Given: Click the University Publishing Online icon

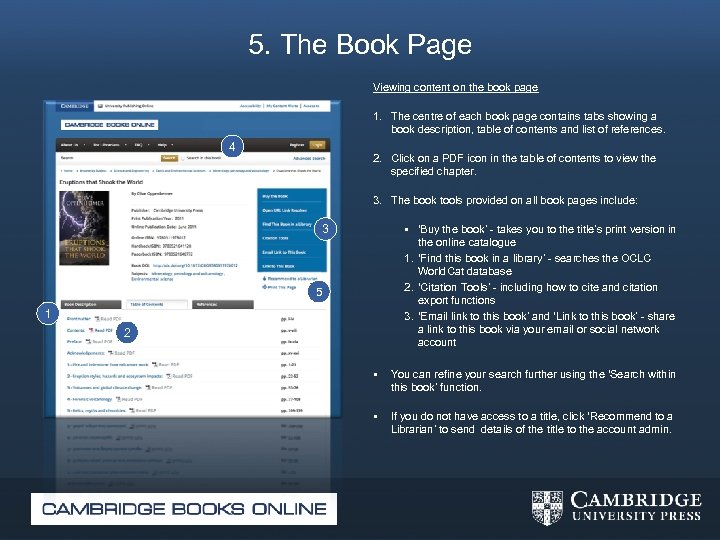Looking at the screenshot, I should click(101, 106).
